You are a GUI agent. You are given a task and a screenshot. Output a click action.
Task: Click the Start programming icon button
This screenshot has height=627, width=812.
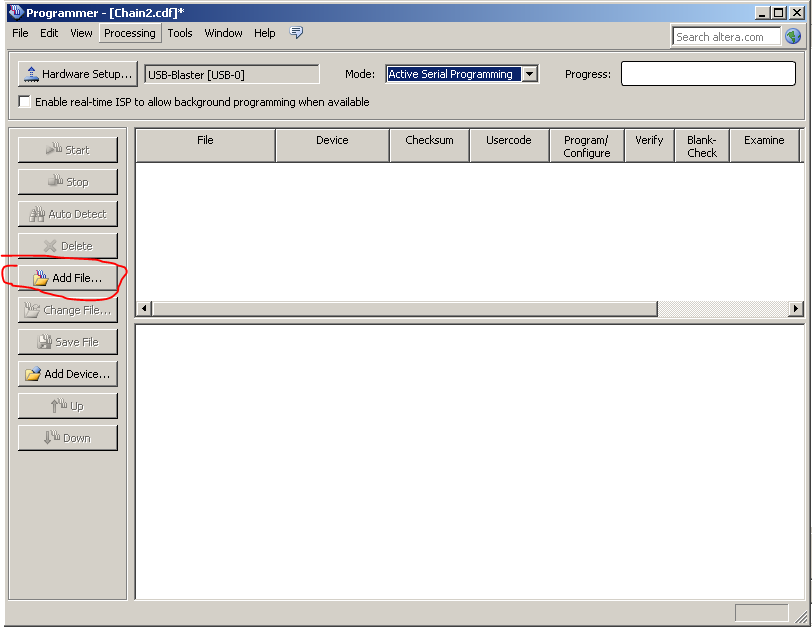67,150
